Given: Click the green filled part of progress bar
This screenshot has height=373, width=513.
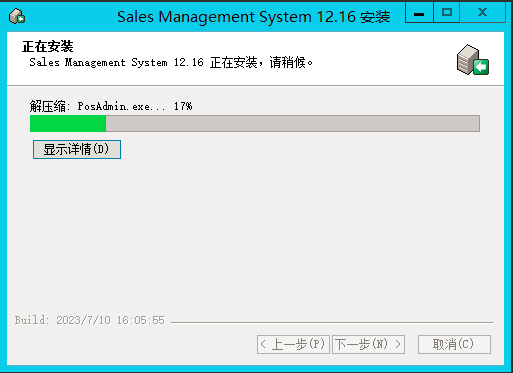Looking at the screenshot, I should pos(68,124).
